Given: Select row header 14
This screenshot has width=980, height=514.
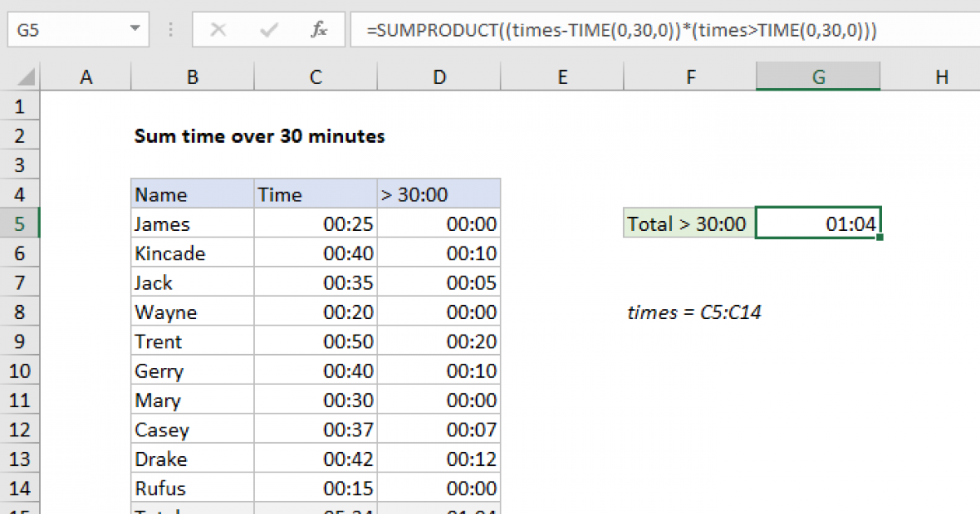Looking at the screenshot, I should coord(20,487).
